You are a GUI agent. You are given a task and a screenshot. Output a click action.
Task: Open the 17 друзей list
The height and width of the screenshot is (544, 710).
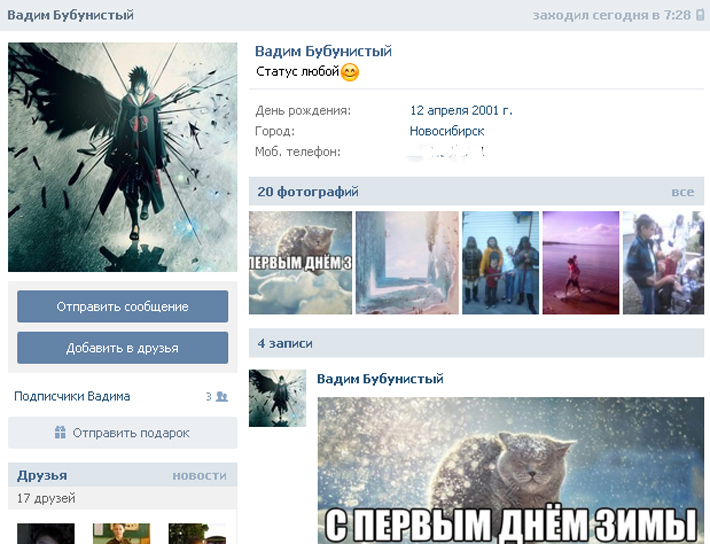tap(46, 498)
